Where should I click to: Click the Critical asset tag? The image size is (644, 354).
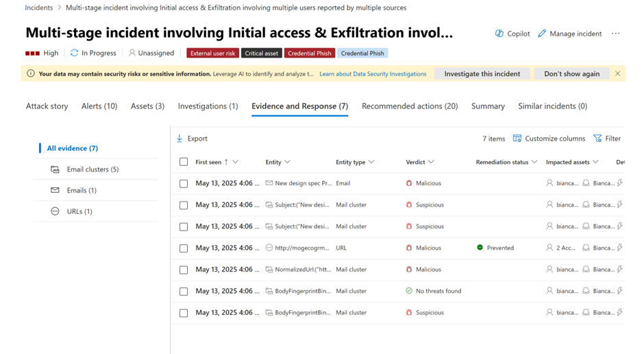pos(262,53)
